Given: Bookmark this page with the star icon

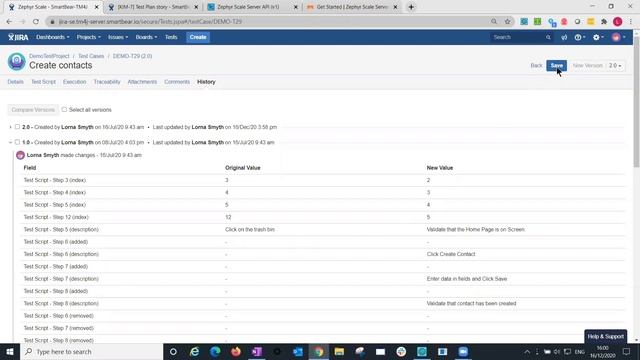Looking at the screenshot, I should (x=507, y=21).
